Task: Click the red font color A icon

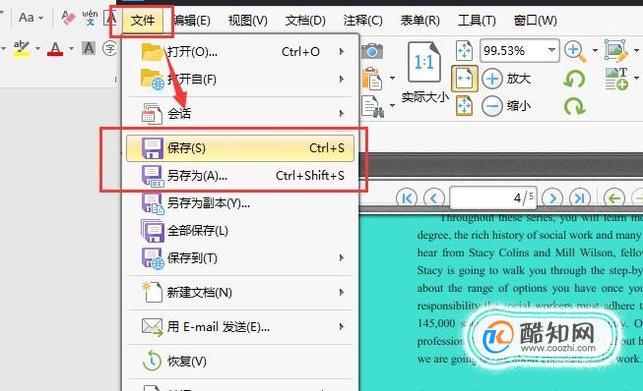Action: 55,49
